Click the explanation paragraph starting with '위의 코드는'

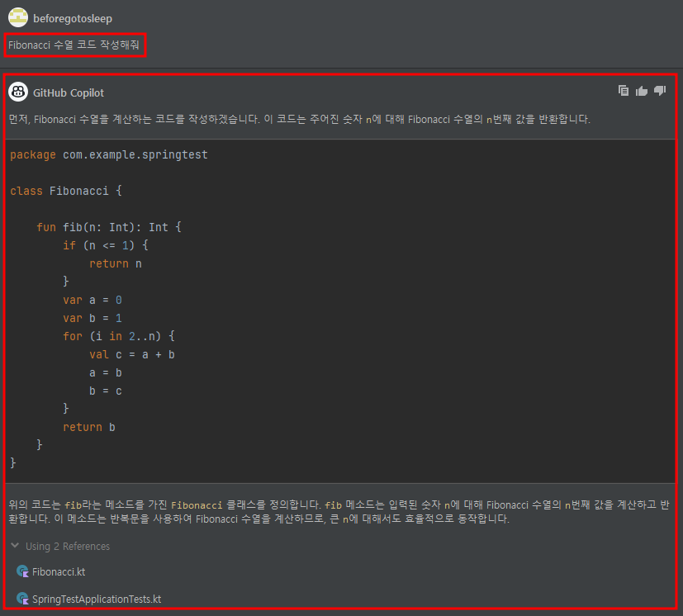tap(339, 512)
